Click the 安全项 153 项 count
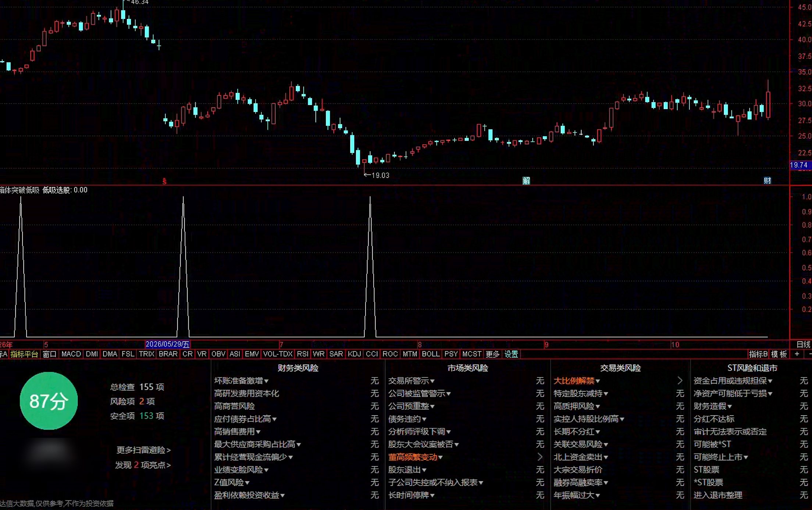The height and width of the screenshot is (510, 812). click(x=137, y=416)
